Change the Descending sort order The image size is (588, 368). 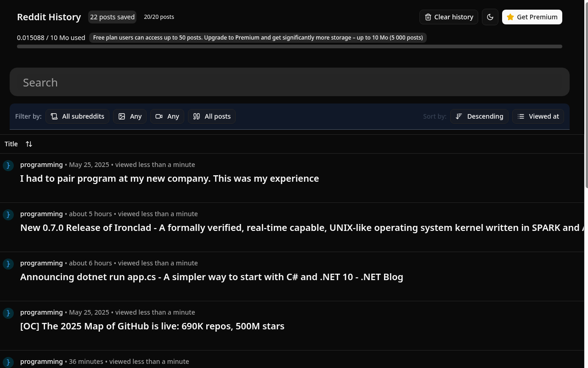click(x=479, y=116)
